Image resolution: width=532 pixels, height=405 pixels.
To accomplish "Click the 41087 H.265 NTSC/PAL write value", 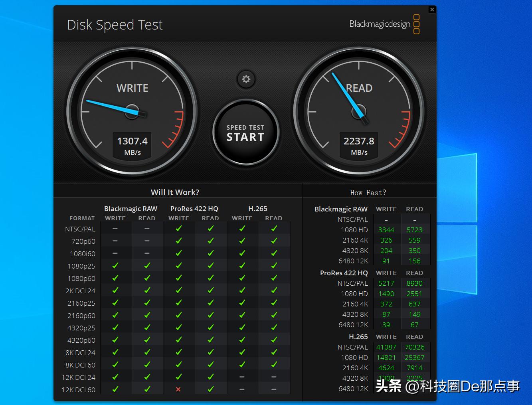I will [x=386, y=347].
